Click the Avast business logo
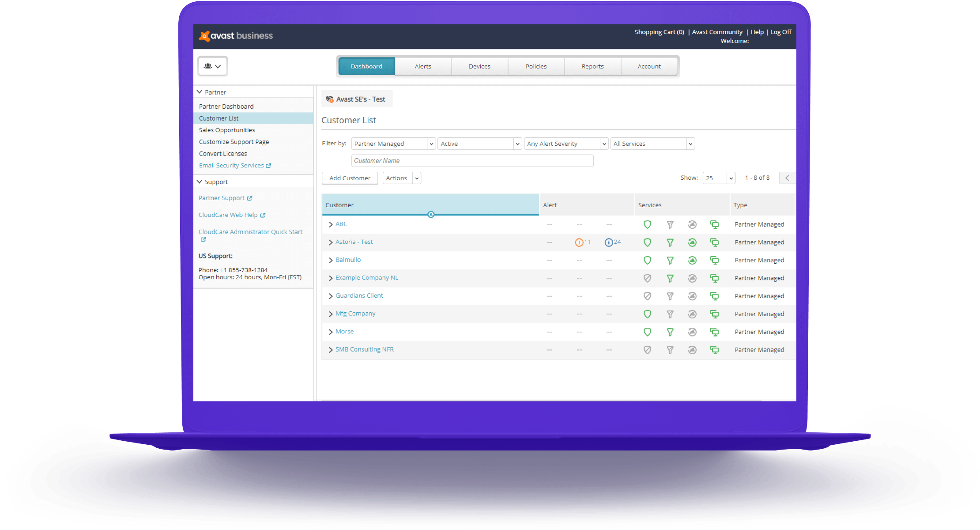The width and height of the screenshot is (980, 530). 236,36
